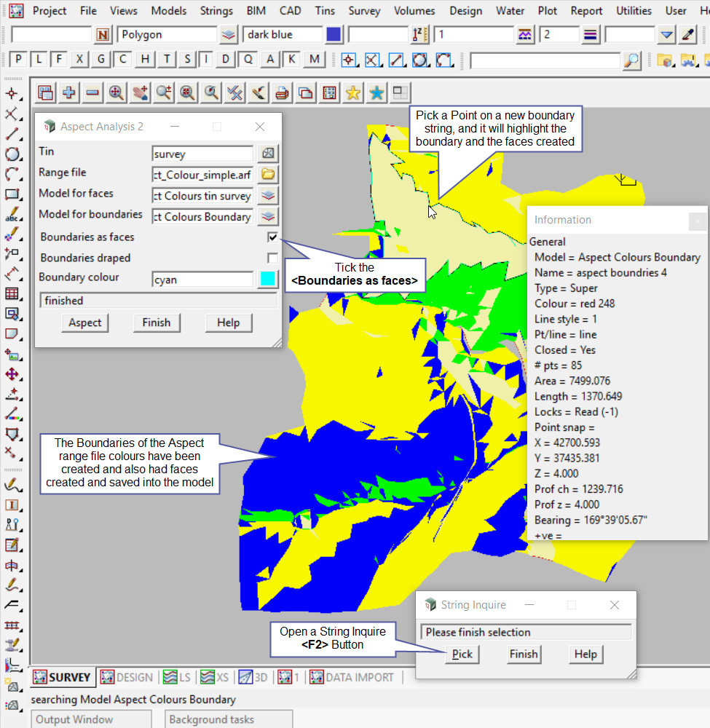Viewport: 710px width, 728px height.
Task: Click the yellow star icon in view toolbar
Action: [352, 92]
